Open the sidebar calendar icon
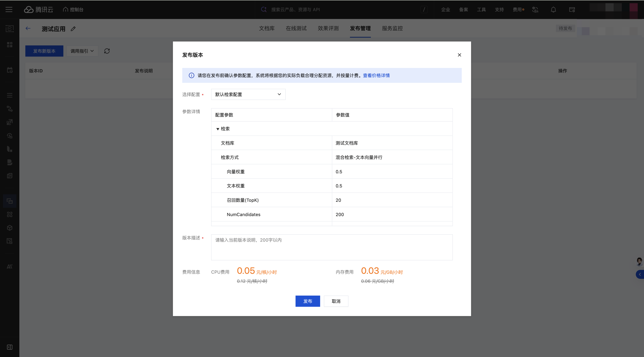The image size is (644, 357). 10,70
